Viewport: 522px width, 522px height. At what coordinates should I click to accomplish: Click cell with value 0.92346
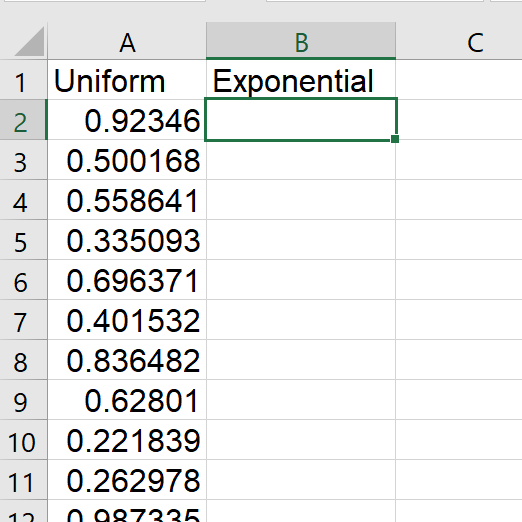point(127,120)
